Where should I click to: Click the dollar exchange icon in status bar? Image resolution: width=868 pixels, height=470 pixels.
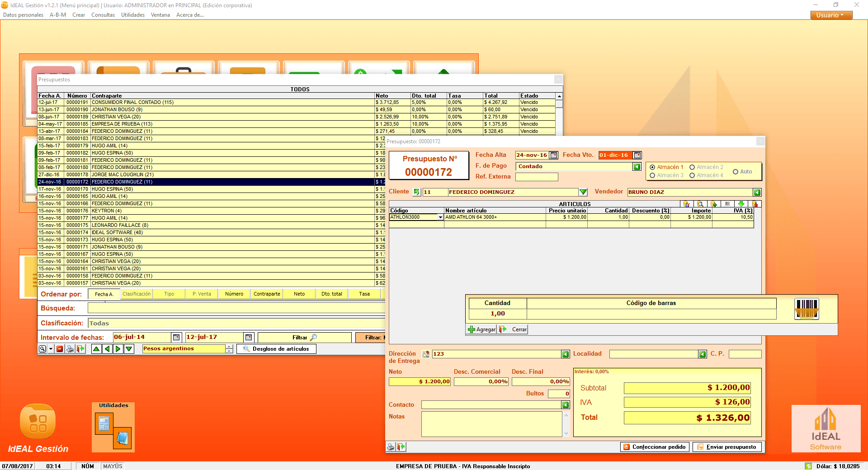808,466
